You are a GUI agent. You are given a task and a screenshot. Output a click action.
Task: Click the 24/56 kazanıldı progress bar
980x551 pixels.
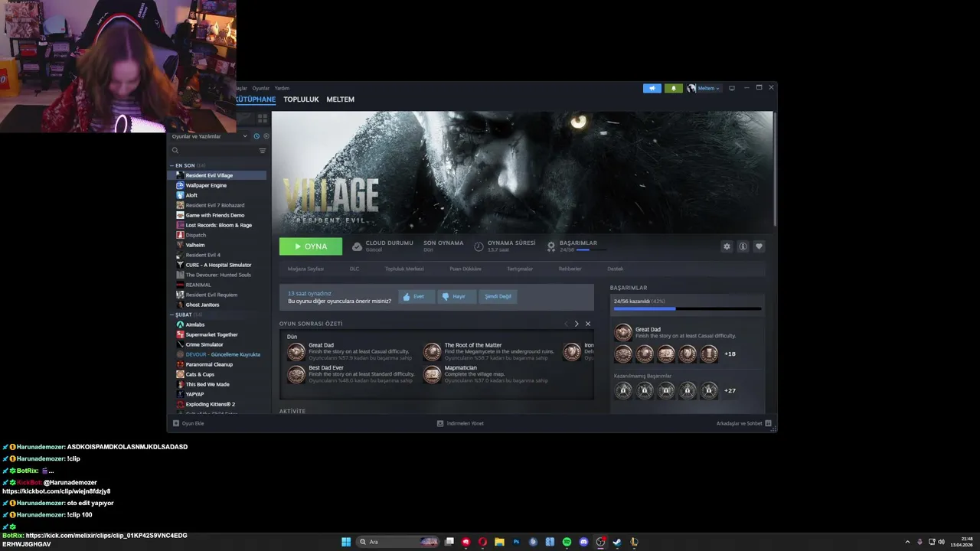(688, 308)
